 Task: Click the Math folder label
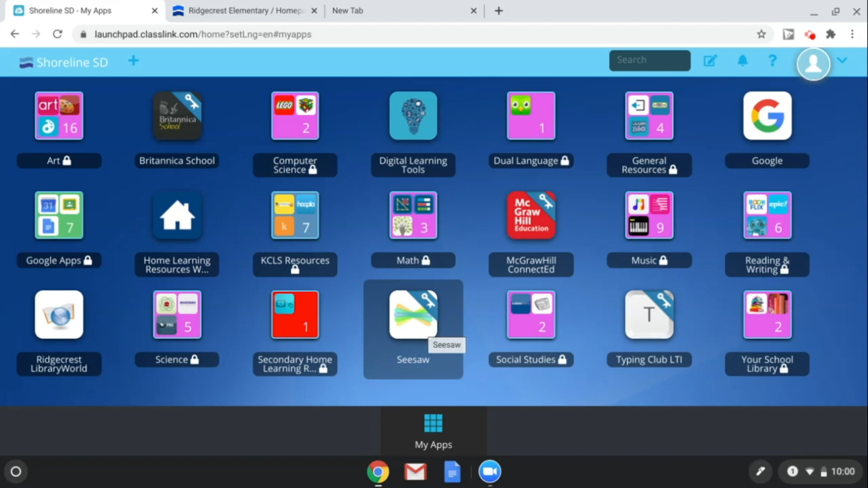(x=413, y=260)
